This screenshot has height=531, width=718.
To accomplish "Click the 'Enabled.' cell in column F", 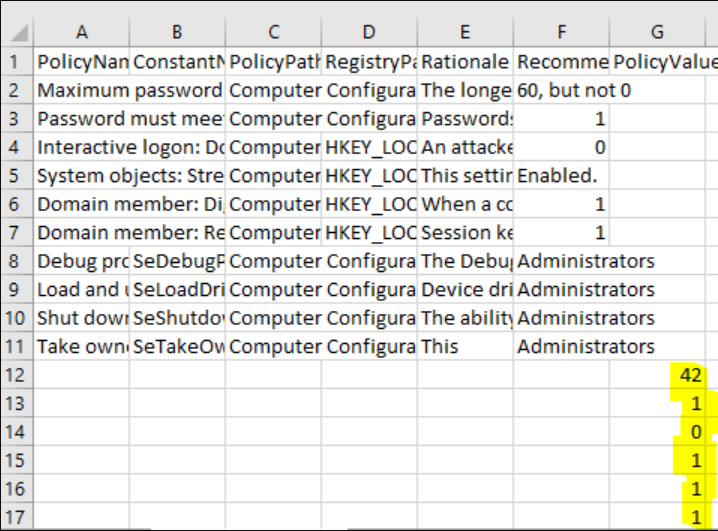I will (x=561, y=176).
